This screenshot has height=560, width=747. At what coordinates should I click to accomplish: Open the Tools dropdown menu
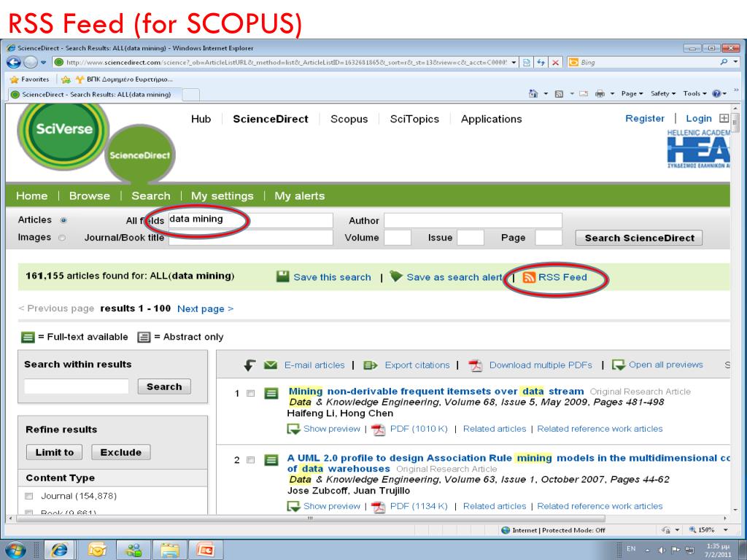(694, 94)
